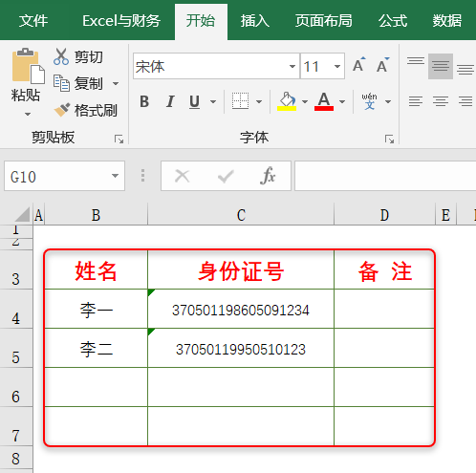This screenshot has height=473, width=476.
Task: Open the Name Box dropdown arrow
Action: (x=115, y=176)
